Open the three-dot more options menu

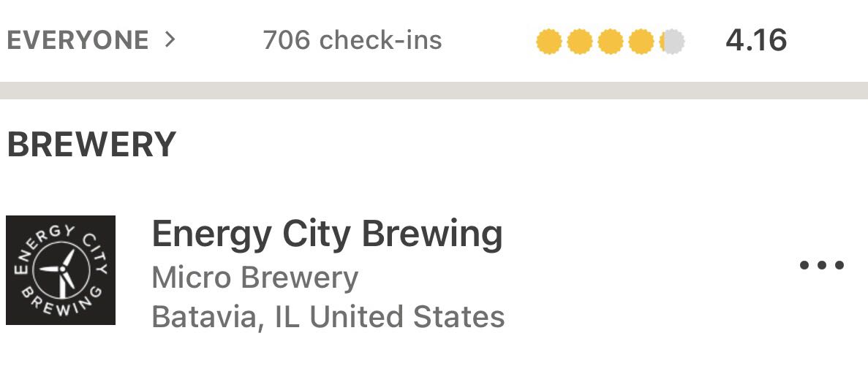click(x=822, y=265)
